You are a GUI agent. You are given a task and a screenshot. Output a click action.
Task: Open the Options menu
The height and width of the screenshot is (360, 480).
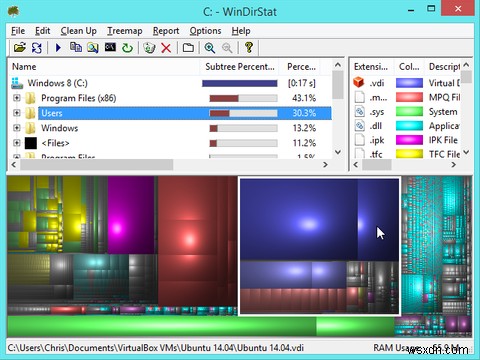[x=205, y=31]
